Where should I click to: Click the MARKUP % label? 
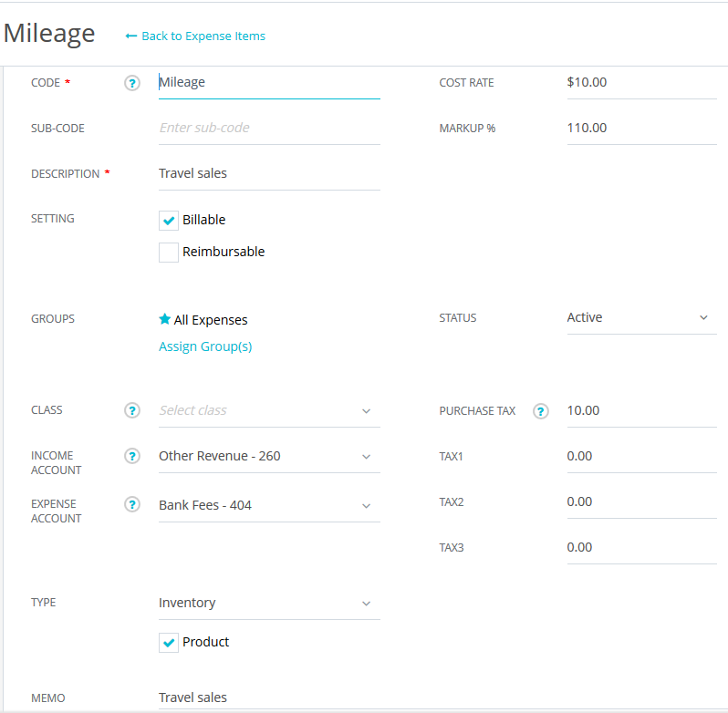[x=467, y=128]
